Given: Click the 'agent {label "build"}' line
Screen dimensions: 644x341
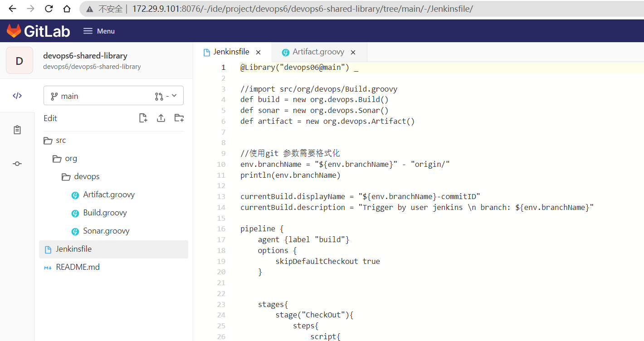Looking at the screenshot, I should tap(303, 239).
